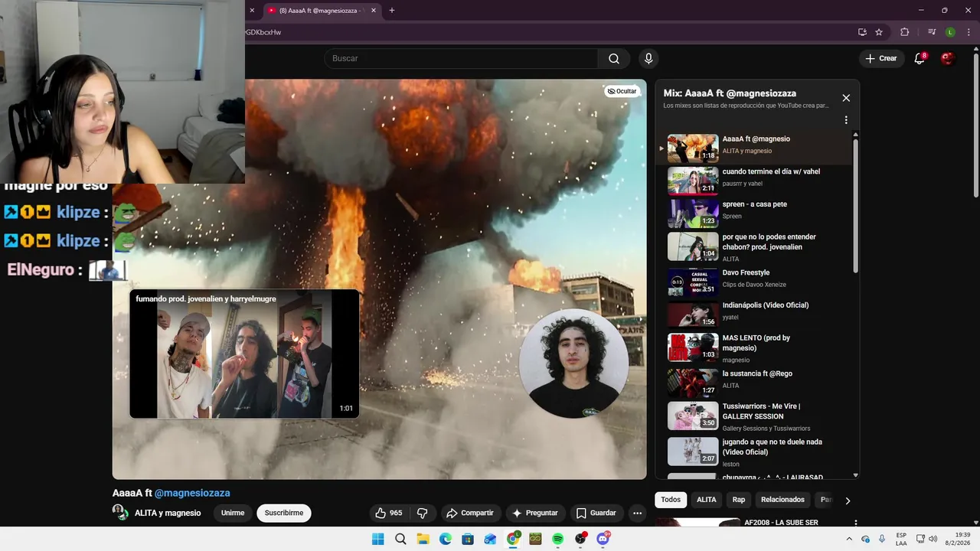
Task: Click the circular channel avatar end-screen card
Action: click(x=574, y=364)
